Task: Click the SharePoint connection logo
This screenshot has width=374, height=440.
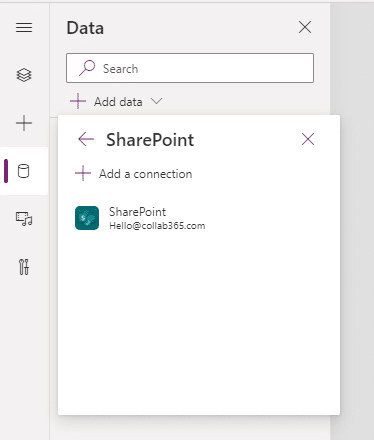Action: click(87, 218)
